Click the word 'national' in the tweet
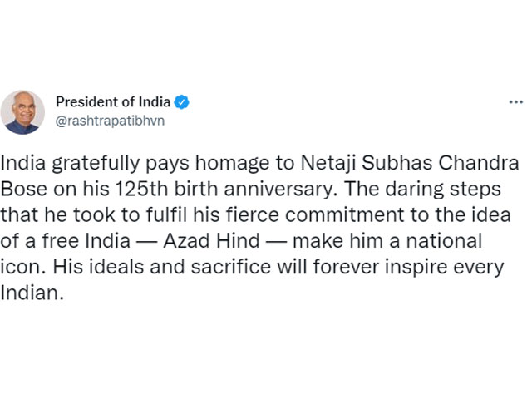The width and height of the screenshot is (532, 399). pos(444,241)
